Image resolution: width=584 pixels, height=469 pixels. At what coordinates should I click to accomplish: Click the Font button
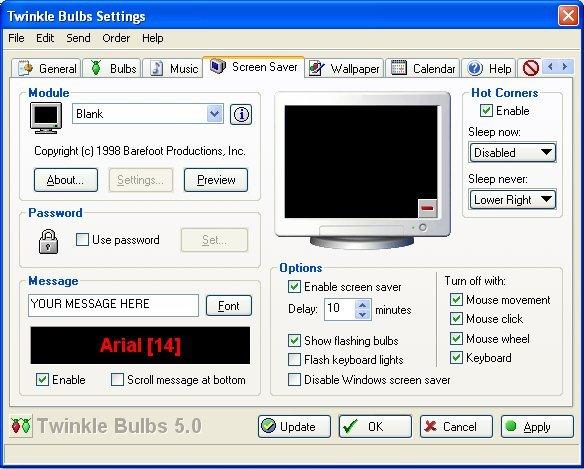pyautogui.click(x=229, y=306)
